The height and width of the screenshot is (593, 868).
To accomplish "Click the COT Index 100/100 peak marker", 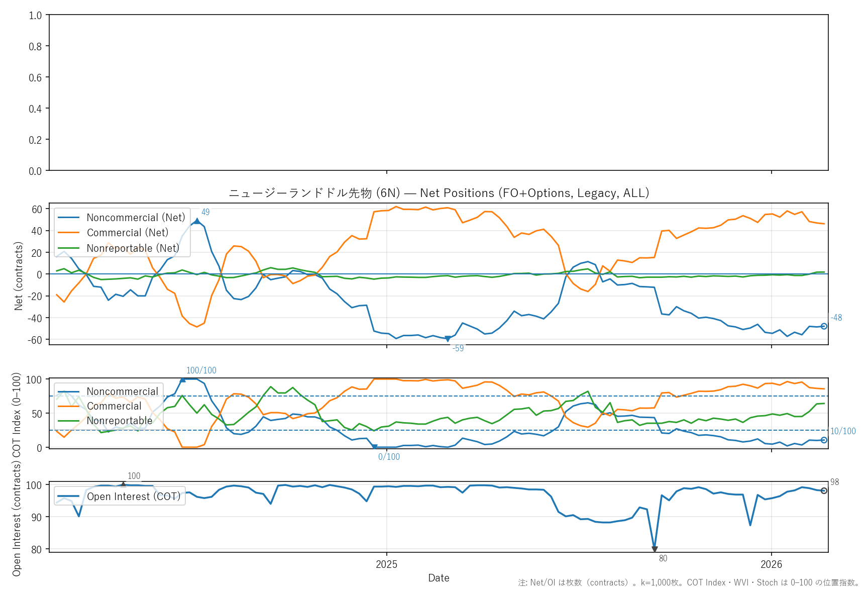I will pos(182,379).
